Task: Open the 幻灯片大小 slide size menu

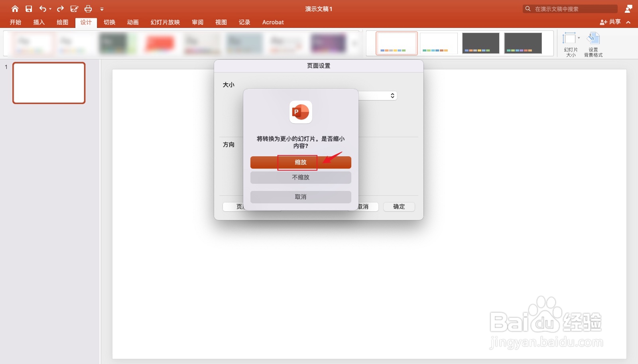Action: (571, 44)
